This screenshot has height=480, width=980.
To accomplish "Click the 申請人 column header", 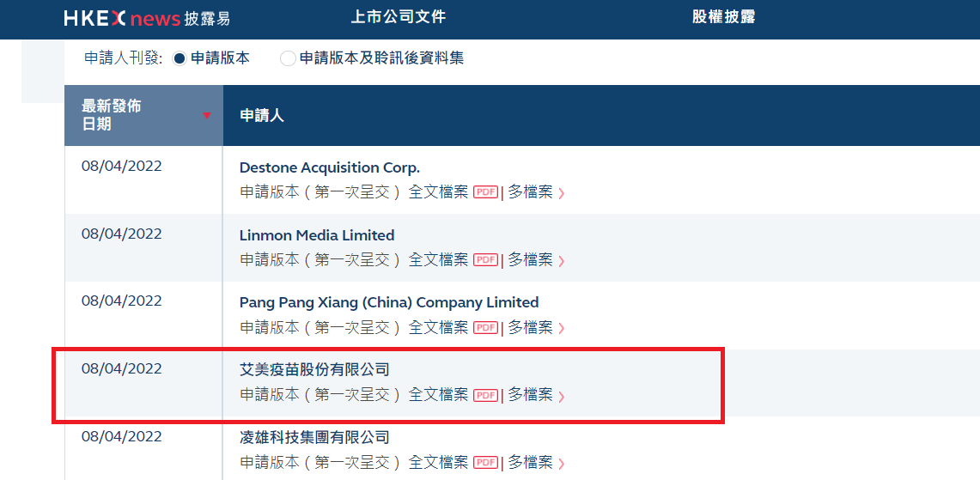I will (262, 116).
